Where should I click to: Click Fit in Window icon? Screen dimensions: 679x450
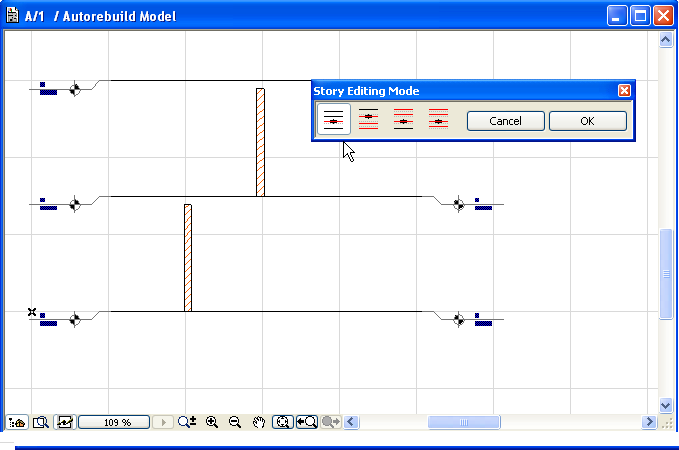(283, 422)
